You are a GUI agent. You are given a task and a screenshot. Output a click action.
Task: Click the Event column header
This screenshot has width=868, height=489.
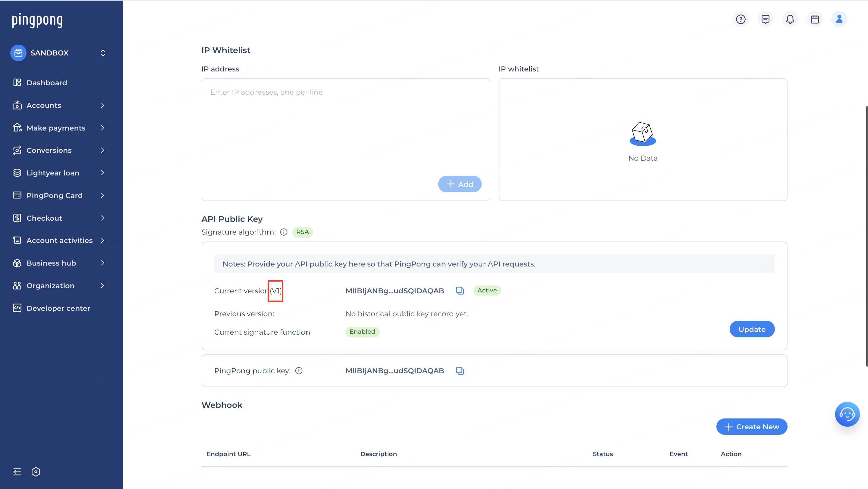point(678,454)
